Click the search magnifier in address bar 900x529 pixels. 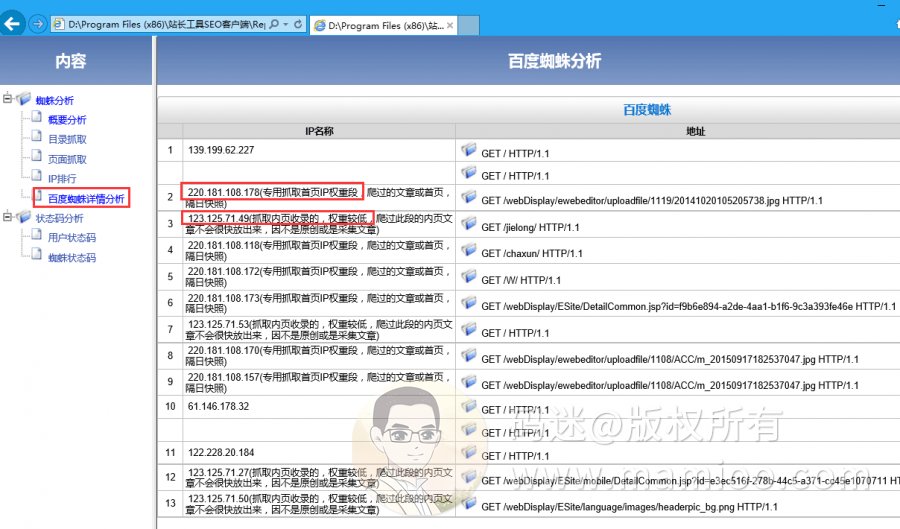point(272,23)
